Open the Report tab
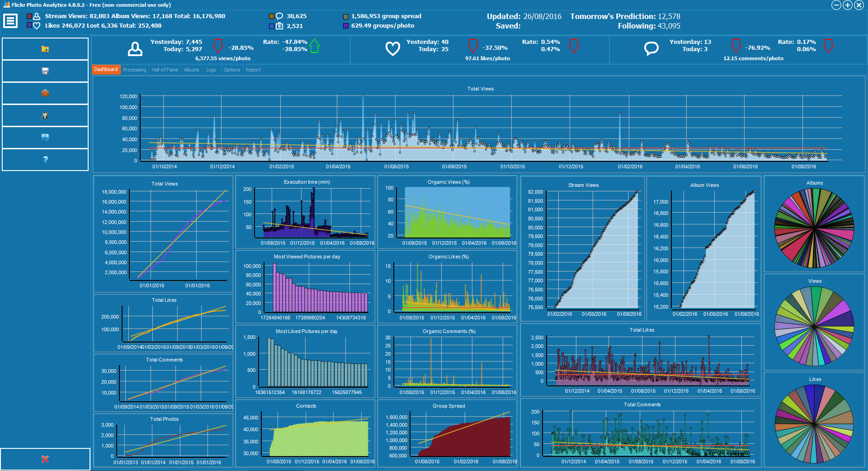The width and height of the screenshot is (868, 471). tap(253, 70)
